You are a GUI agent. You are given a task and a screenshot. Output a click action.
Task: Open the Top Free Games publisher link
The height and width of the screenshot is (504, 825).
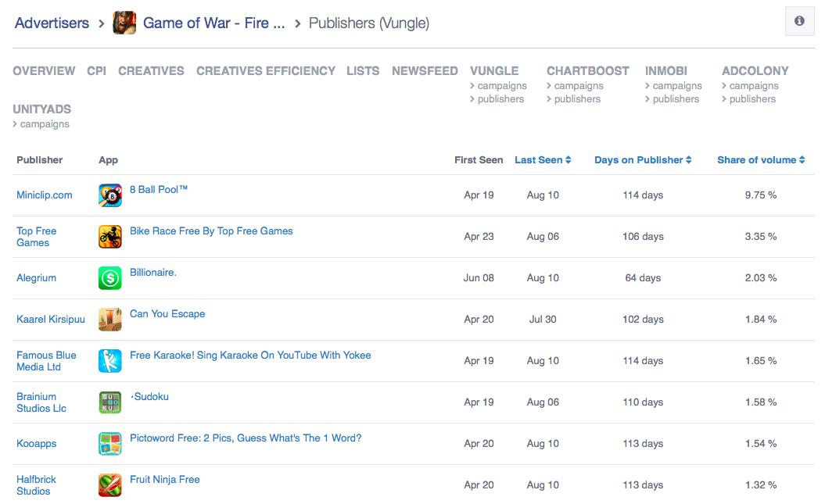[36, 237]
